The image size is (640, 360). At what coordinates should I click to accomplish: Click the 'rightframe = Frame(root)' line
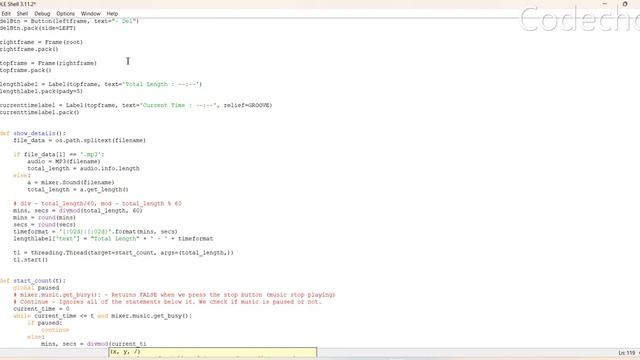coord(41,42)
